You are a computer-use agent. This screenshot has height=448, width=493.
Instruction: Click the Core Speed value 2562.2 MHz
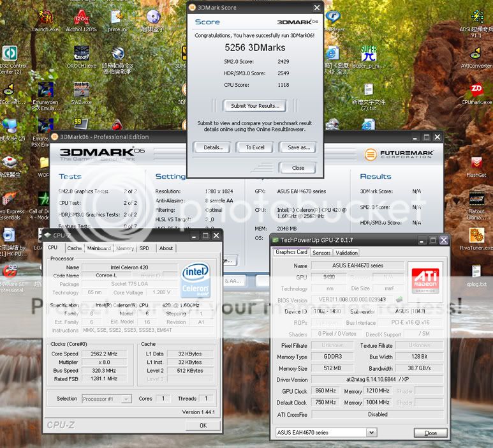(x=104, y=354)
